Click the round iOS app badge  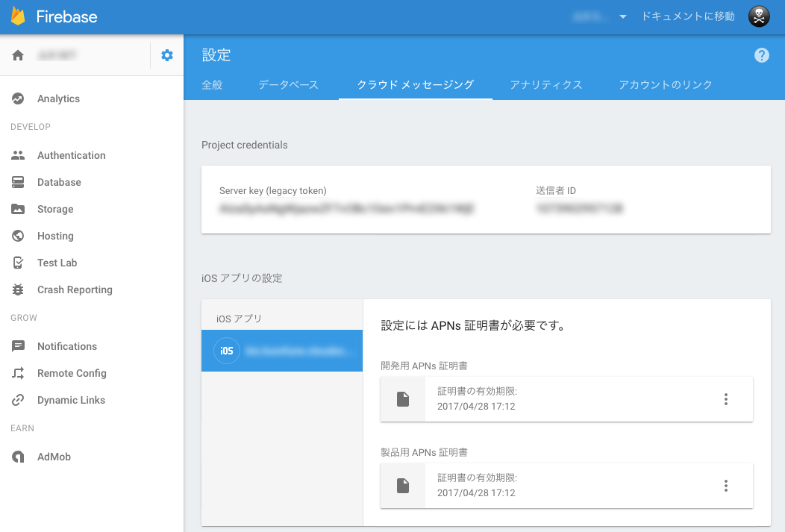click(227, 351)
